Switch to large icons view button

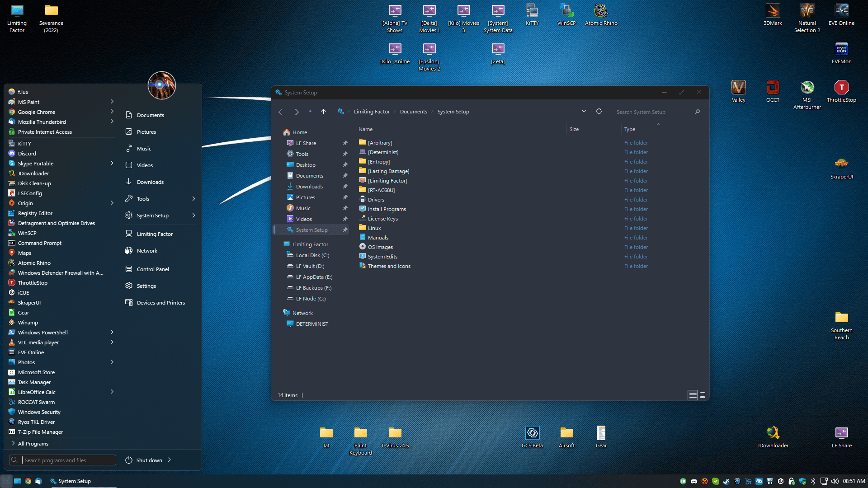[x=703, y=395]
